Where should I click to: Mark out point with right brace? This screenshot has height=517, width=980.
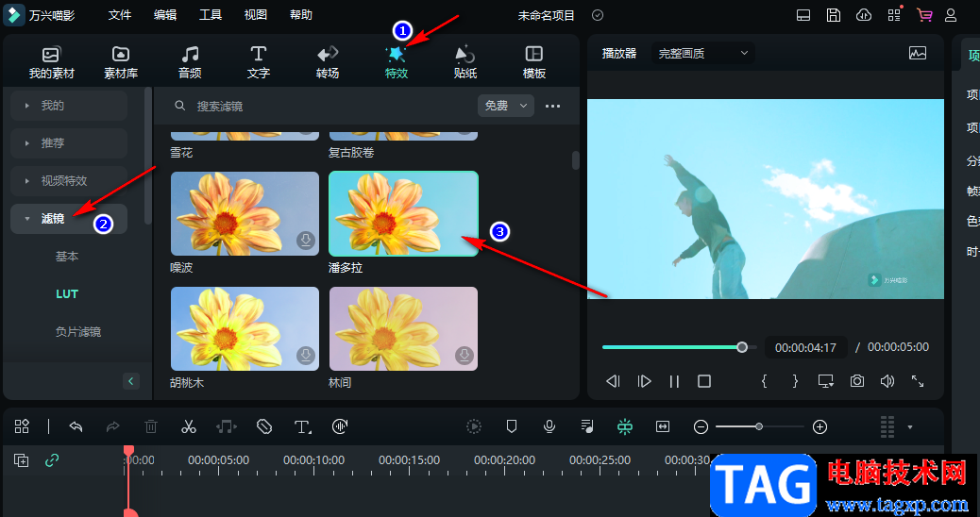[x=795, y=381]
